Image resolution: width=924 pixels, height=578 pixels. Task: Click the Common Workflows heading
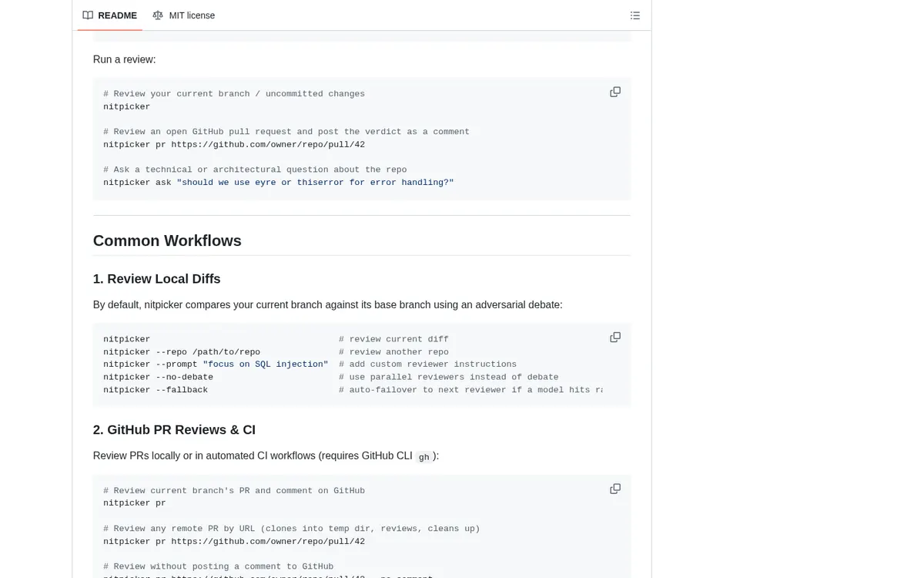(x=167, y=240)
